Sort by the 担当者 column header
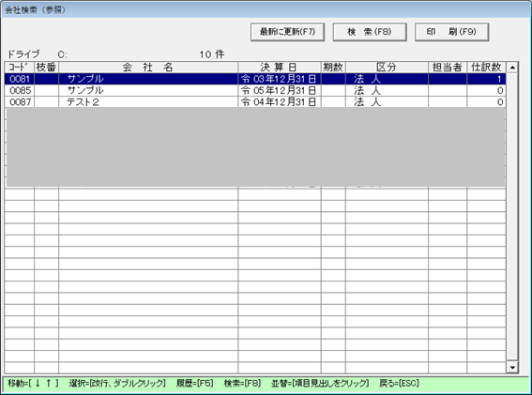The image size is (532, 395). click(x=448, y=68)
